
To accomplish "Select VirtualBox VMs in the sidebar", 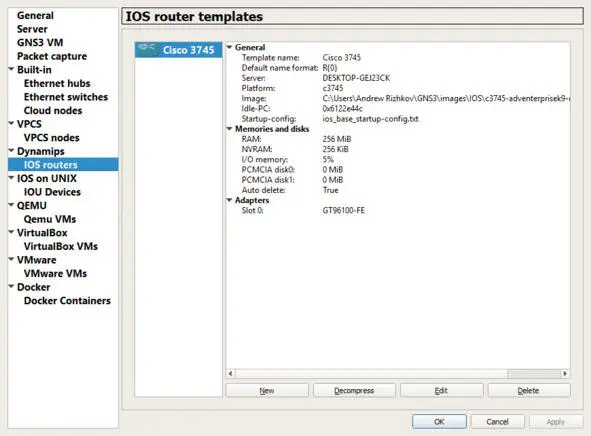I will click(x=61, y=246).
